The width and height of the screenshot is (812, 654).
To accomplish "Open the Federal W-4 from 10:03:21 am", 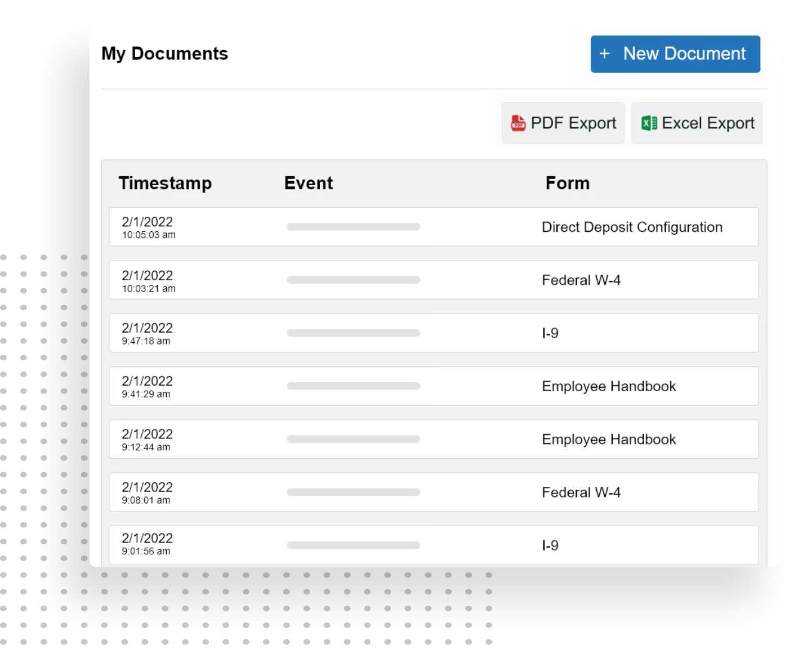I will (581, 280).
